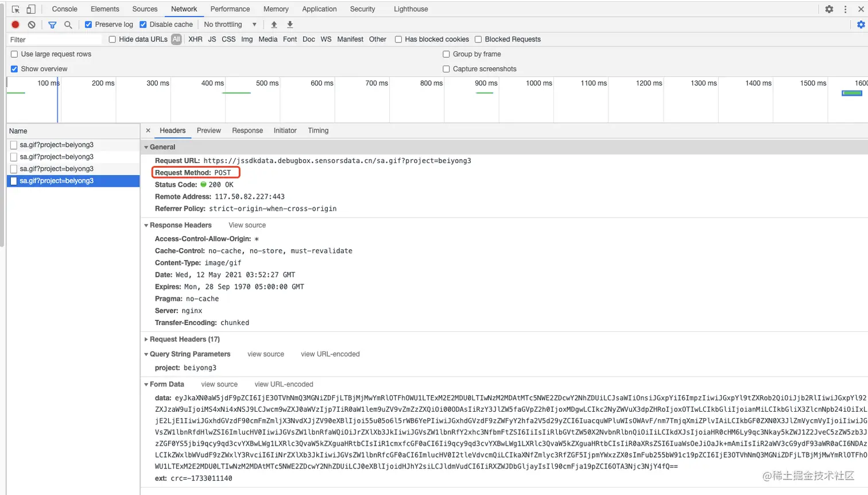Open the Security tab
This screenshot has height=495, width=868.
[x=363, y=9]
